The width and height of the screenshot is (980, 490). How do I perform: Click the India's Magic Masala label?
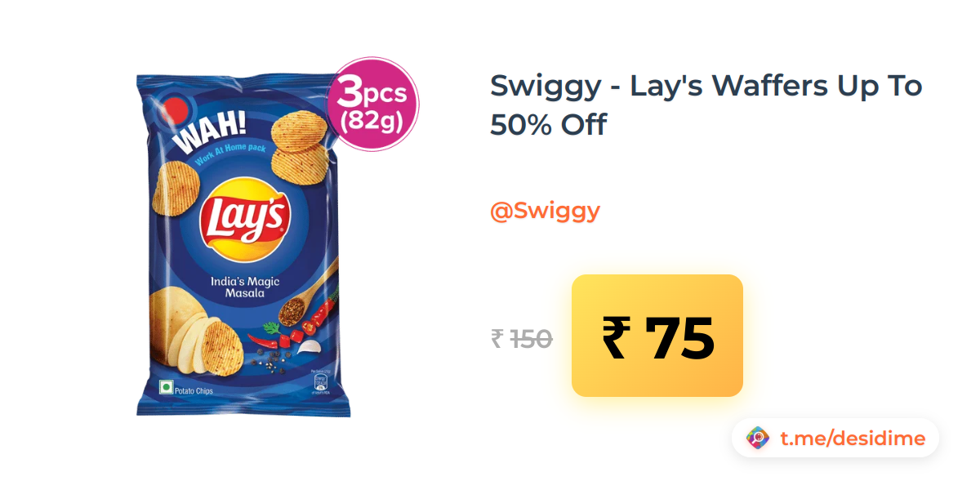pos(246,287)
